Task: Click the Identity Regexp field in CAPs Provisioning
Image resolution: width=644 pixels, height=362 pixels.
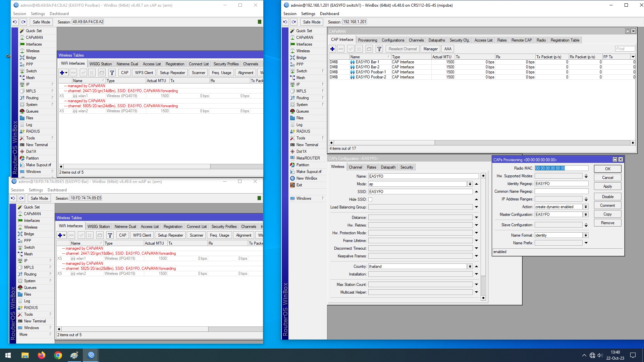Action: [x=561, y=184]
